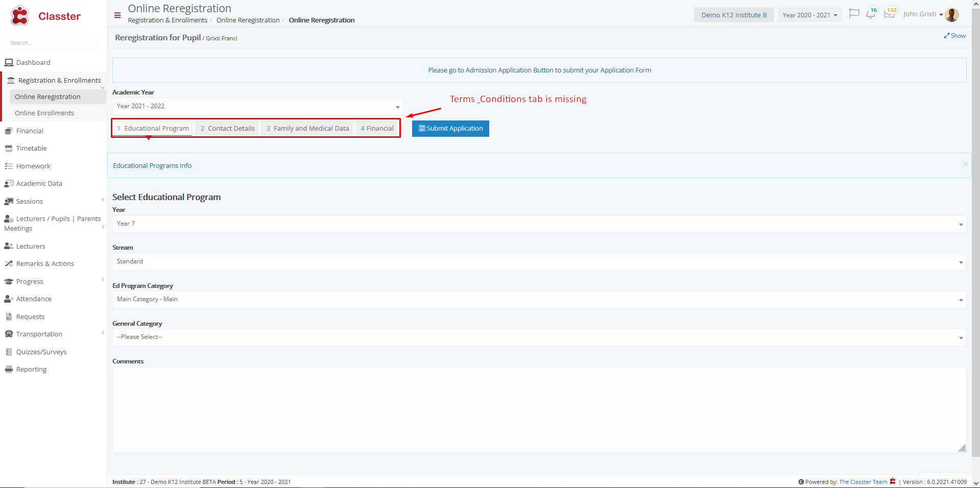Open the Academic Year dropdown
980x488 pixels.
point(257,106)
